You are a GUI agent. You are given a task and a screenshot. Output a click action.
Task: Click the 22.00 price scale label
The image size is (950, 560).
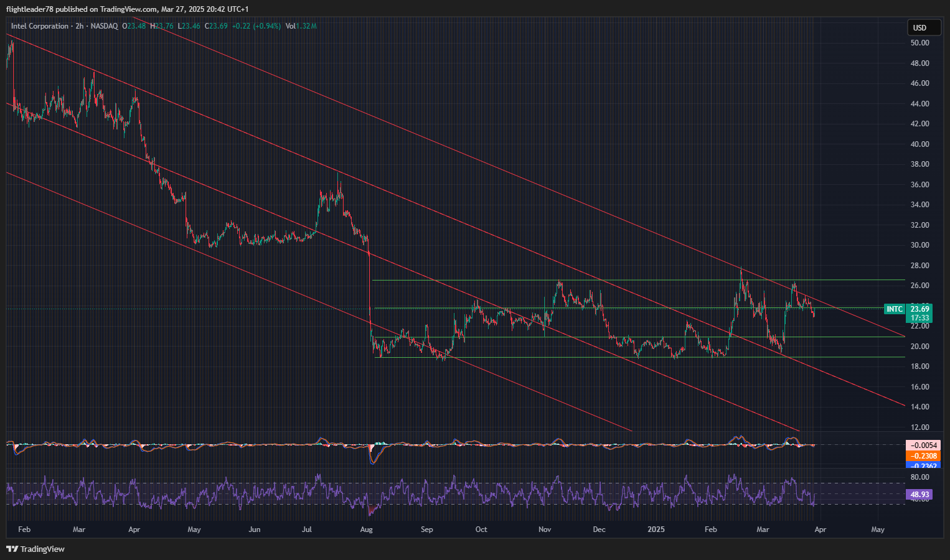[919, 326]
